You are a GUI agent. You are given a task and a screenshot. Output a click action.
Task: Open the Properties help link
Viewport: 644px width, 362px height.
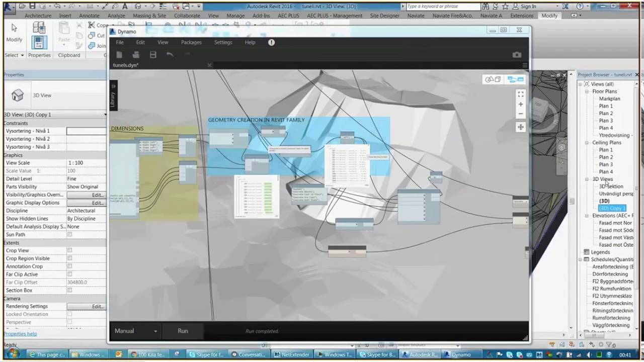(21, 334)
